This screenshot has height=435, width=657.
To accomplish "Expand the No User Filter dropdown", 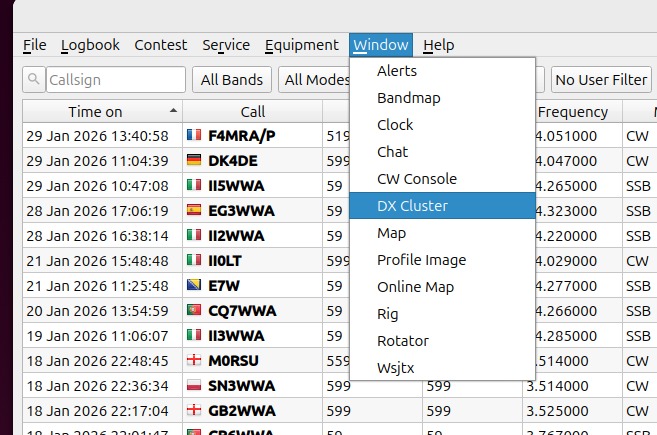I will tap(601, 80).
